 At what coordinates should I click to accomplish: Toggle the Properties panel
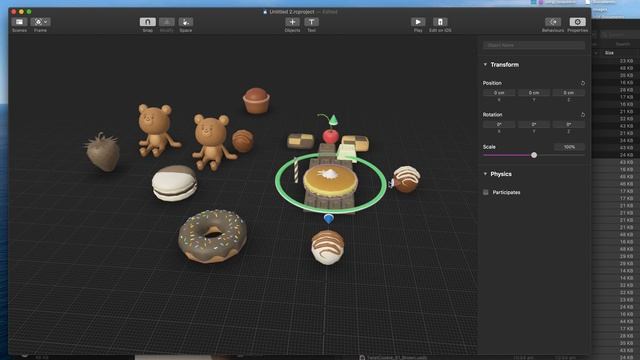pyautogui.click(x=577, y=22)
